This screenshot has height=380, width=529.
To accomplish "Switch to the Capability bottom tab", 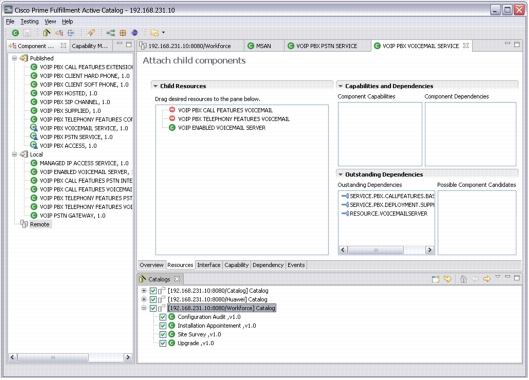I will point(236,265).
